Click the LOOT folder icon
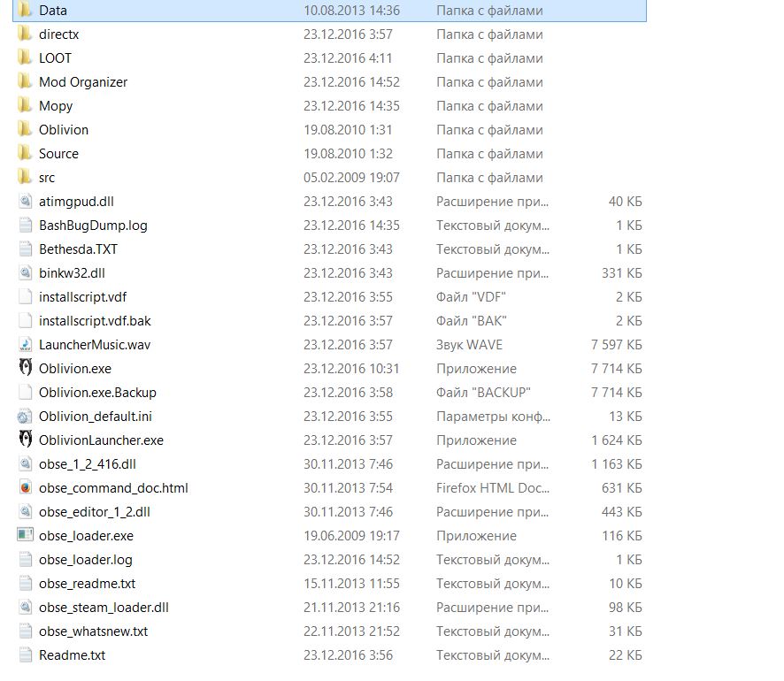The width and height of the screenshot is (784, 681). pyautogui.click(x=24, y=57)
